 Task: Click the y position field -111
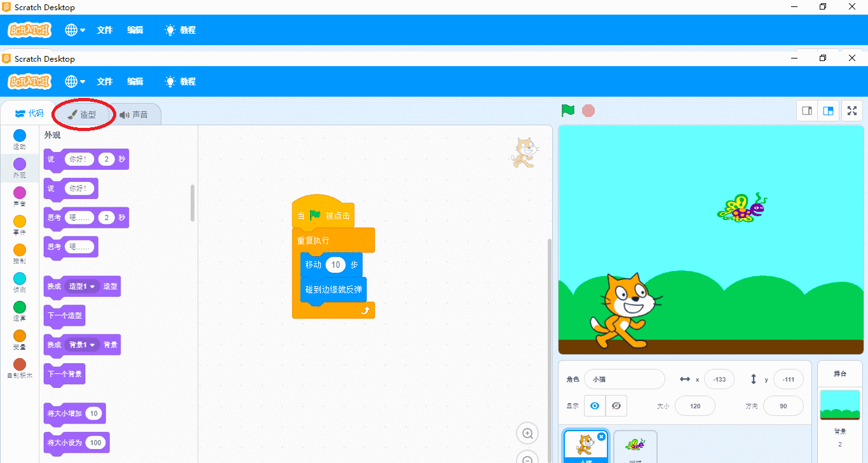click(789, 379)
